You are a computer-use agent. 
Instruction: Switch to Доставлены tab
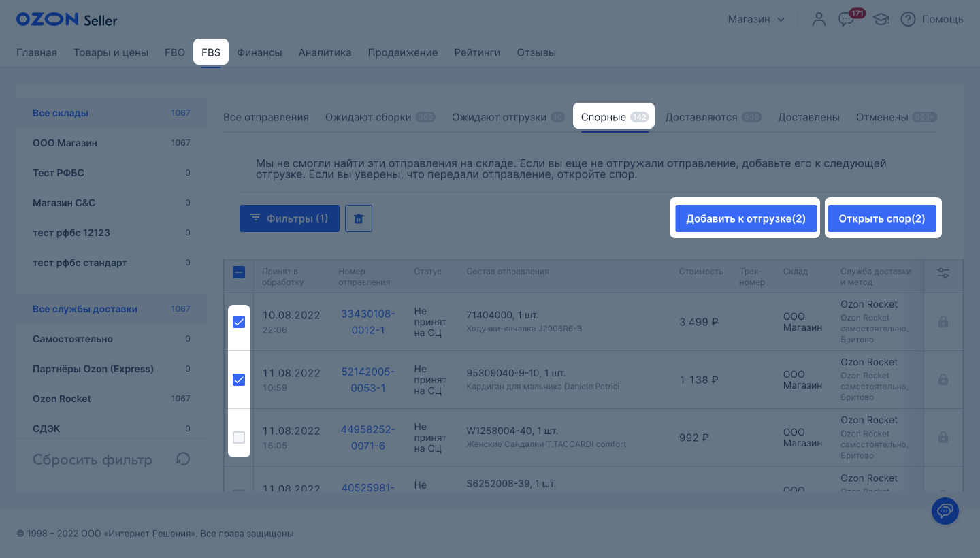(808, 117)
